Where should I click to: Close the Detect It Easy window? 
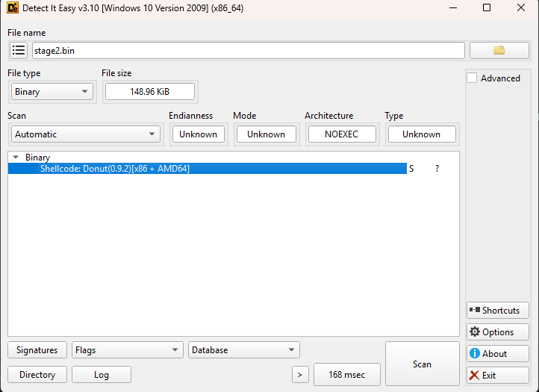(521, 7)
